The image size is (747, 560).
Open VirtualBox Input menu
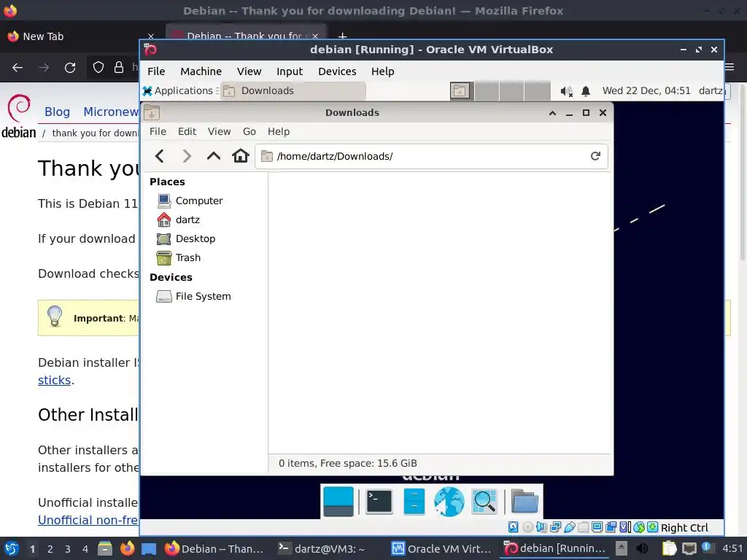[289, 71]
